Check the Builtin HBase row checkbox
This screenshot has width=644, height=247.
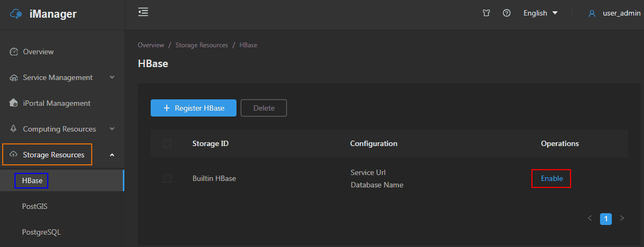click(x=167, y=178)
